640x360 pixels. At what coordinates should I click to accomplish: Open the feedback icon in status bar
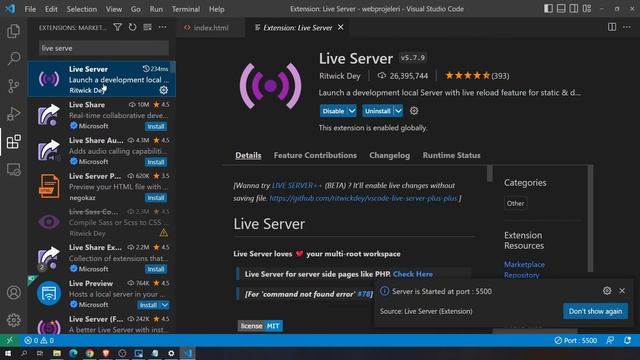(x=610, y=340)
